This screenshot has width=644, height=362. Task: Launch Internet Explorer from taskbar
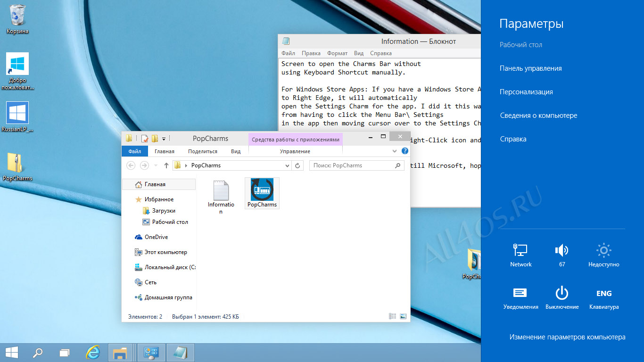(93, 353)
